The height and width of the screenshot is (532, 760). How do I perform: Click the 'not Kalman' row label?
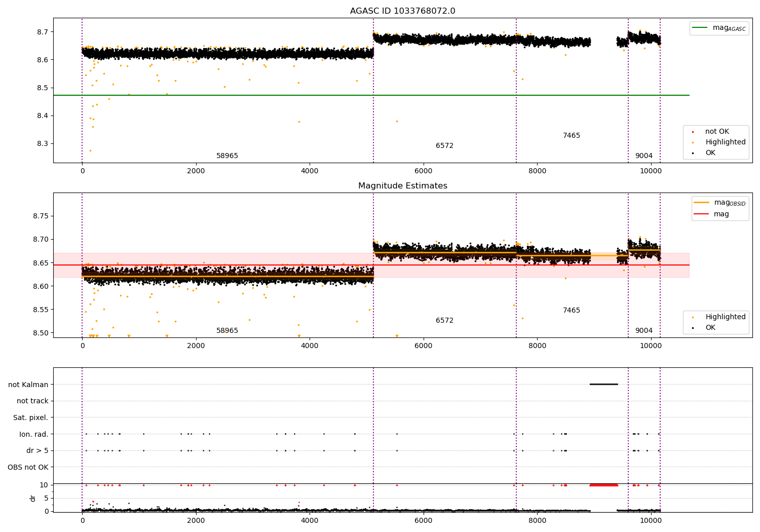click(x=28, y=385)
